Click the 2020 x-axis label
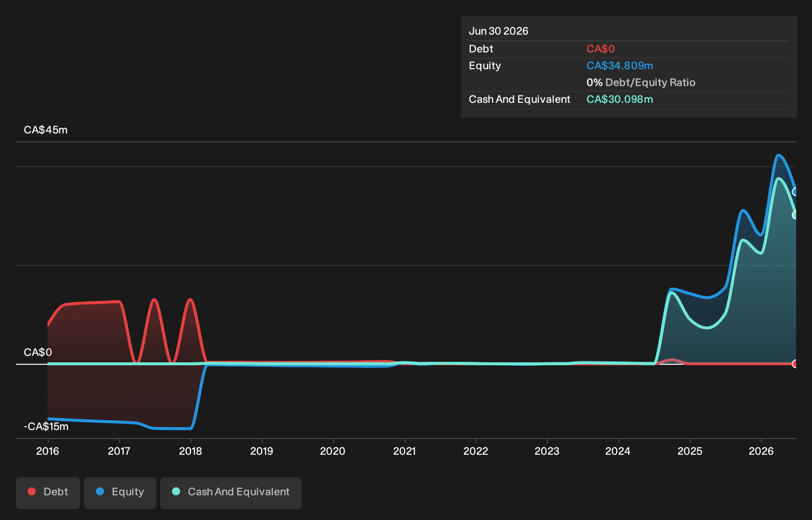812x520 pixels. [x=333, y=451]
